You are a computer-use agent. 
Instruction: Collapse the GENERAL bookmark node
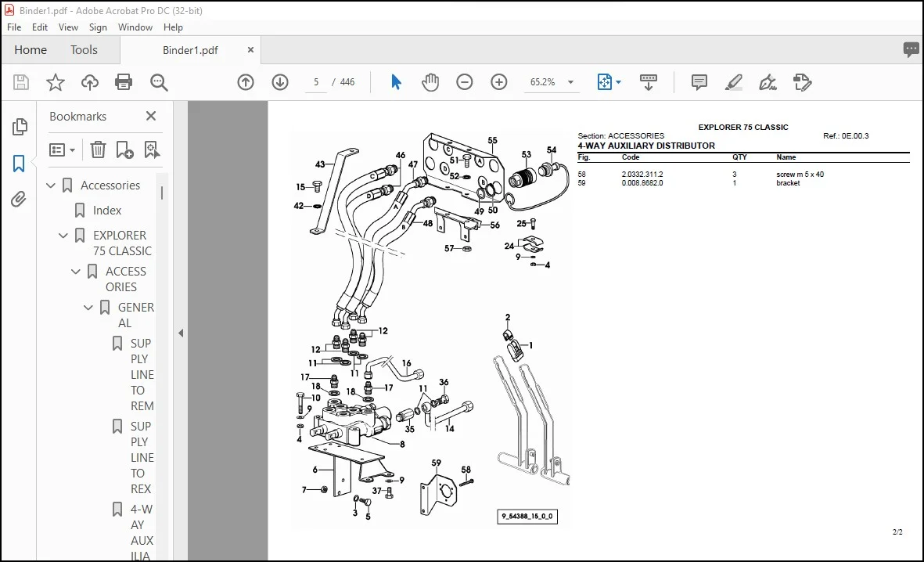tap(88, 308)
